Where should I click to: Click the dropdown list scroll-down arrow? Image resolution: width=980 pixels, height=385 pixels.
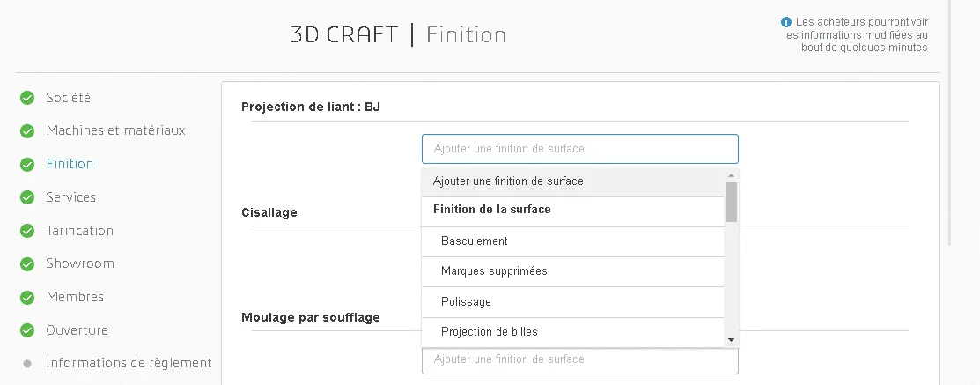coord(731,340)
